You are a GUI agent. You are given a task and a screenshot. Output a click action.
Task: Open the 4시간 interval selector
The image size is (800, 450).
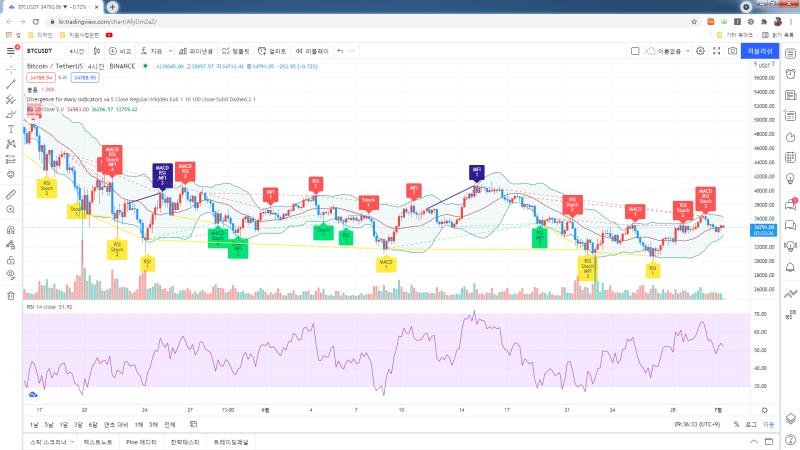[x=77, y=51]
